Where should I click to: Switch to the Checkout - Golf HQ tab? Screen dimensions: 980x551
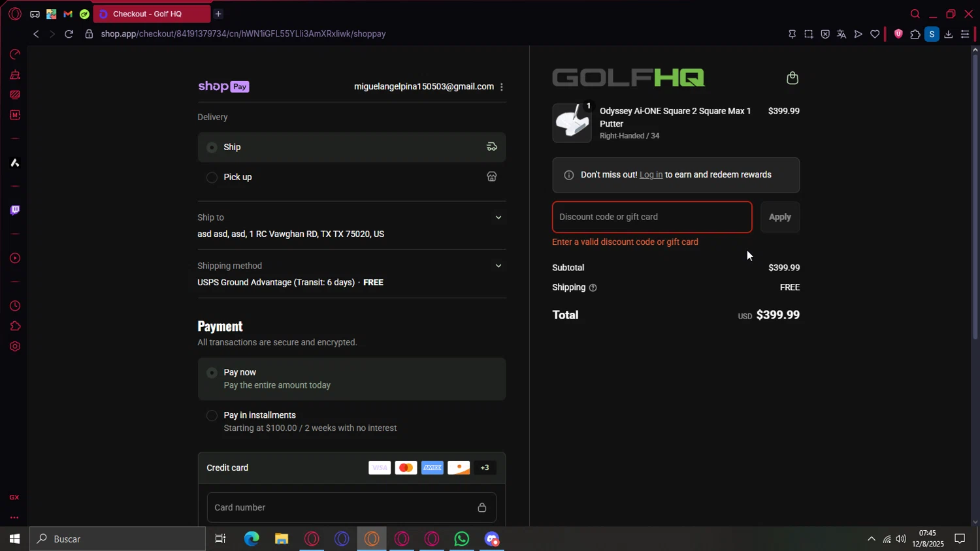[x=152, y=14]
